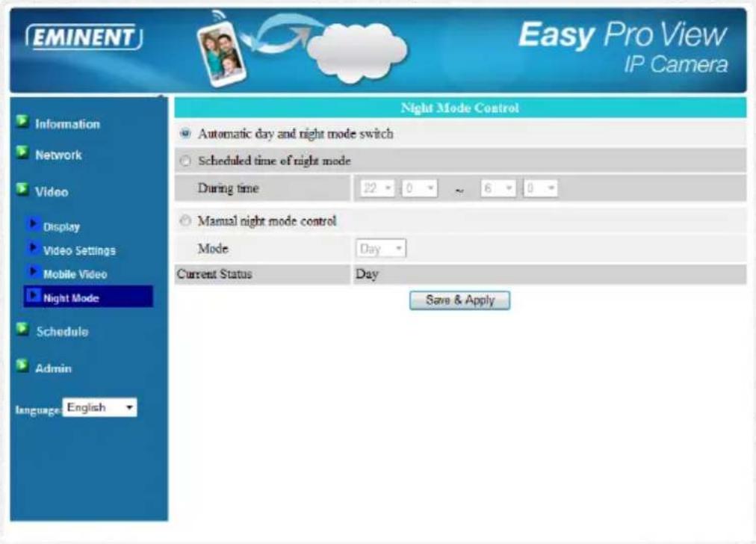Image resolution: width=756 pixels, height=544 pixels.
Task: Click the Current Status label
Action: pos(214,274)
